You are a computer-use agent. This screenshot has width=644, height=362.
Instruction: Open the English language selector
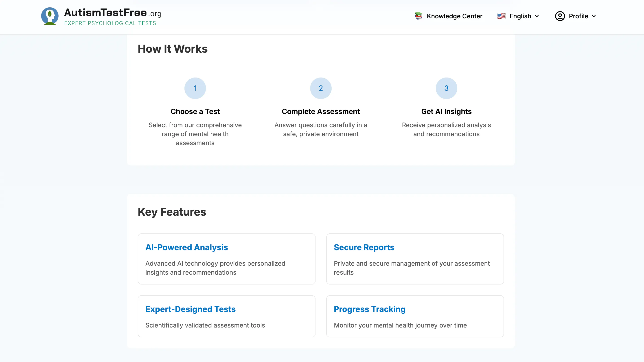(x=518, y=16)
